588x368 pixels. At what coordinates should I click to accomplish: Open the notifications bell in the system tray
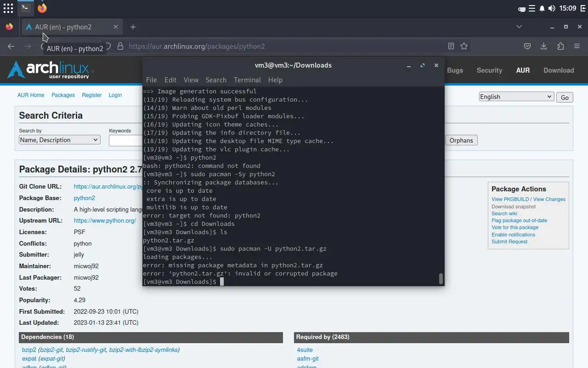[x=542, y=8]
